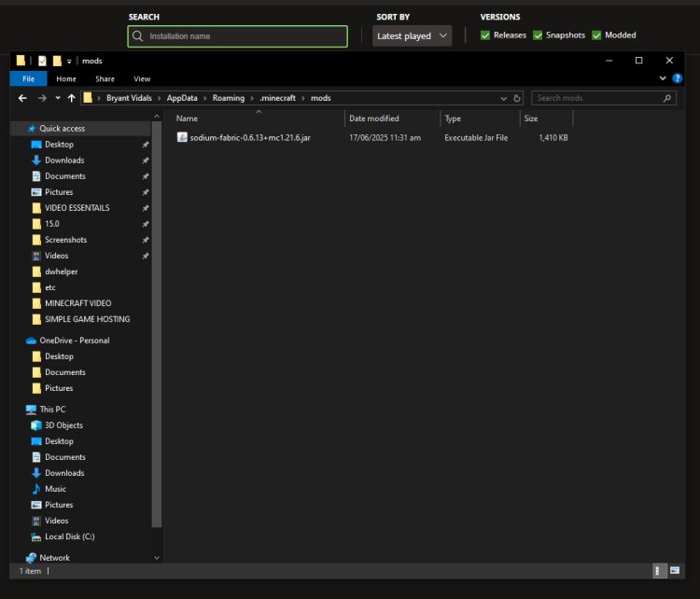The height and width of the screenshot is (599, 700).
Task: Click .minecraft in the address path
Action: tap(277, 98)
